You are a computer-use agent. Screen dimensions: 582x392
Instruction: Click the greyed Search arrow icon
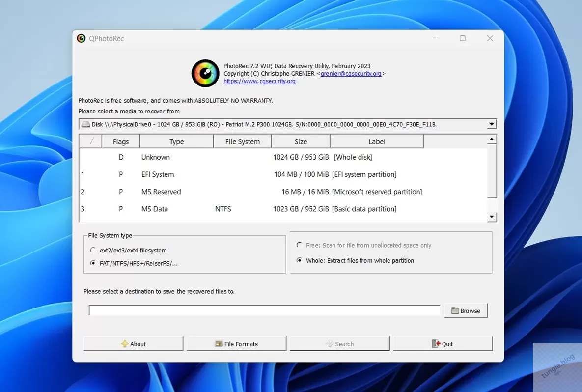tap(329, 344)
